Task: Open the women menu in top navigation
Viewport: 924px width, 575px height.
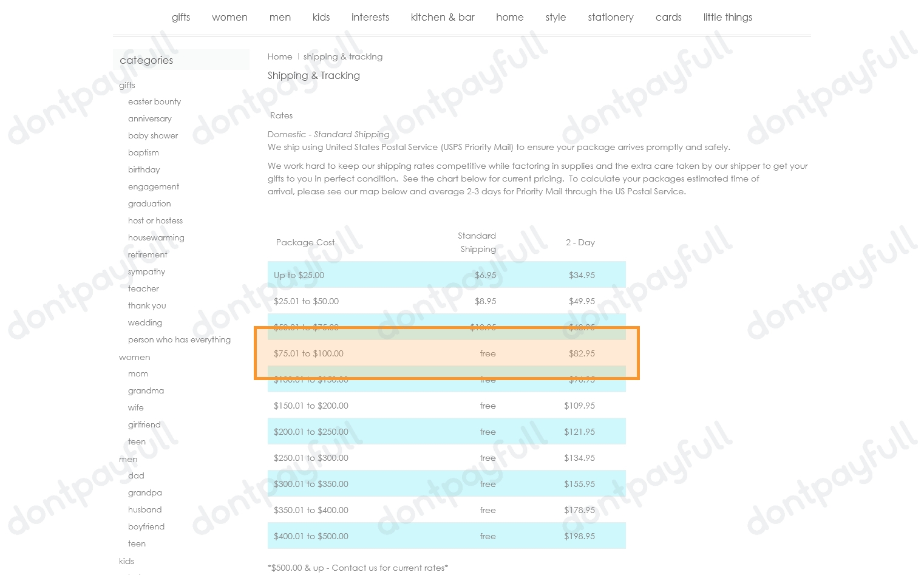Action: click(x=229, y=18)
